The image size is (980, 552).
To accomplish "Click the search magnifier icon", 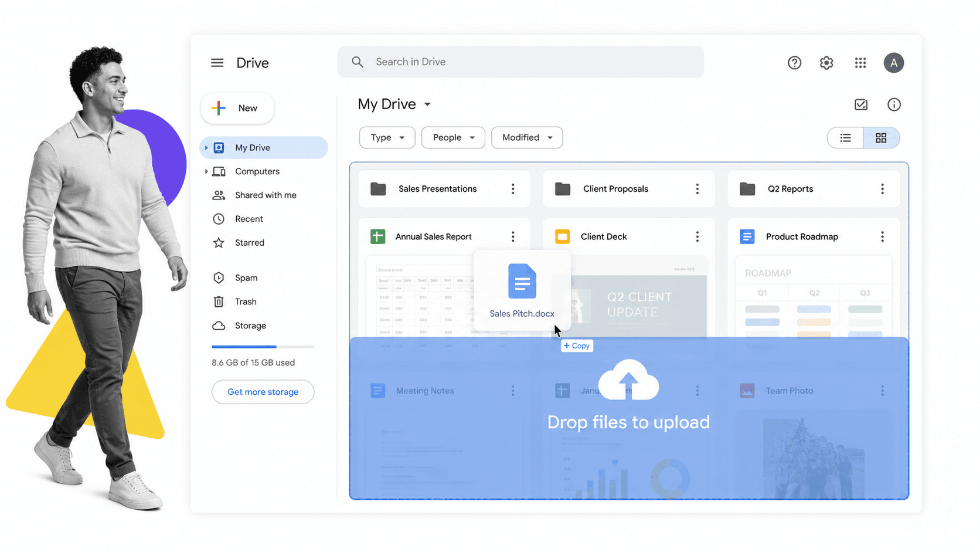I will [358, 62].
